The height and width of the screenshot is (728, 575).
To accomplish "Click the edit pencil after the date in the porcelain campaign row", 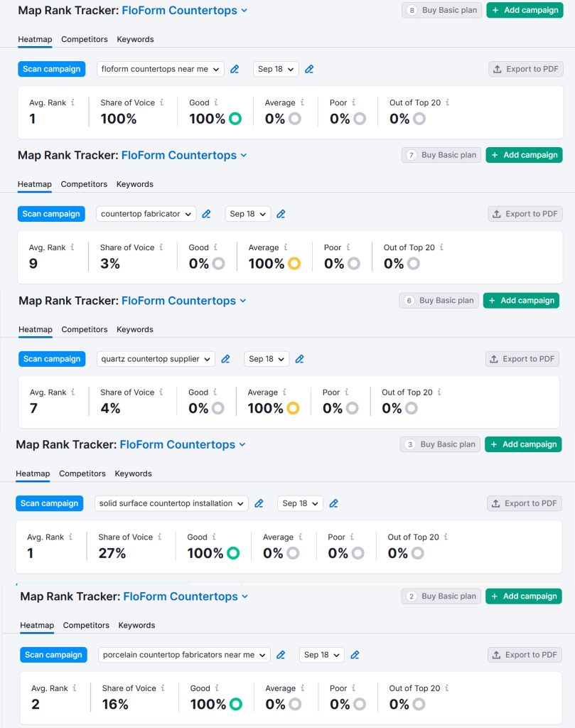I will (355, 655).
